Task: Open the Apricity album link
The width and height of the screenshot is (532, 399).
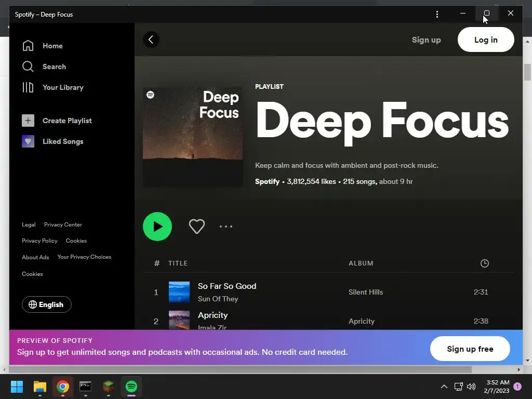Action: (x=362, y=321)
